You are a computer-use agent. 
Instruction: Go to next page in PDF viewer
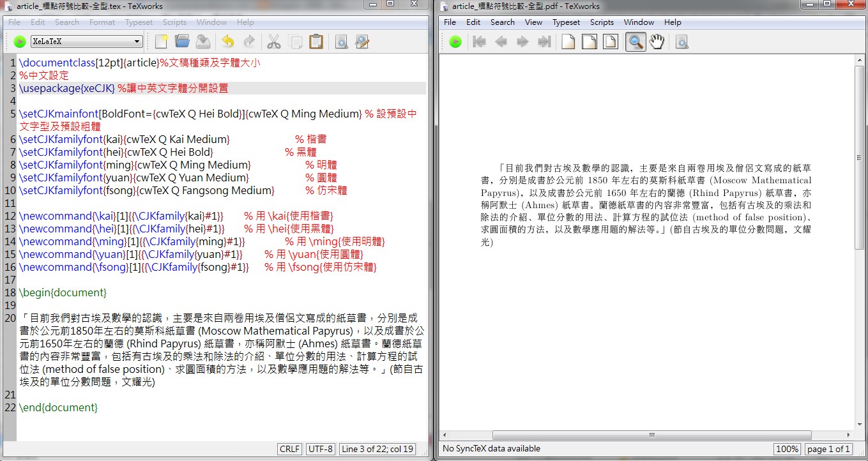[x=522, y=42]
